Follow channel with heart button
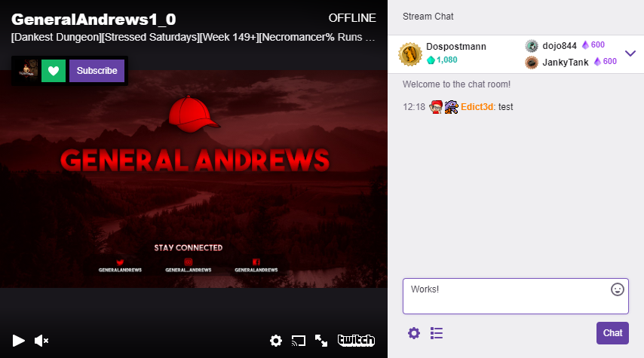The width and height of the screenshot is (644, 358). 54,71
